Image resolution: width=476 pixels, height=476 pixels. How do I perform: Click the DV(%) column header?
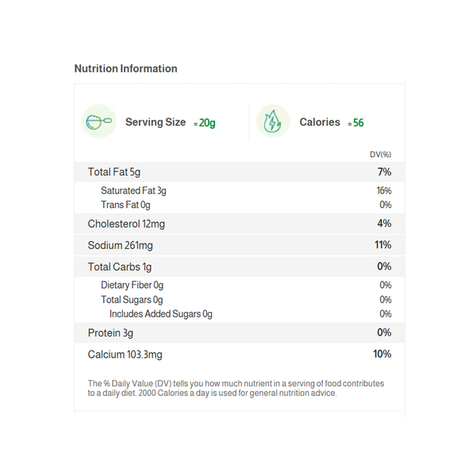point(380,154)
